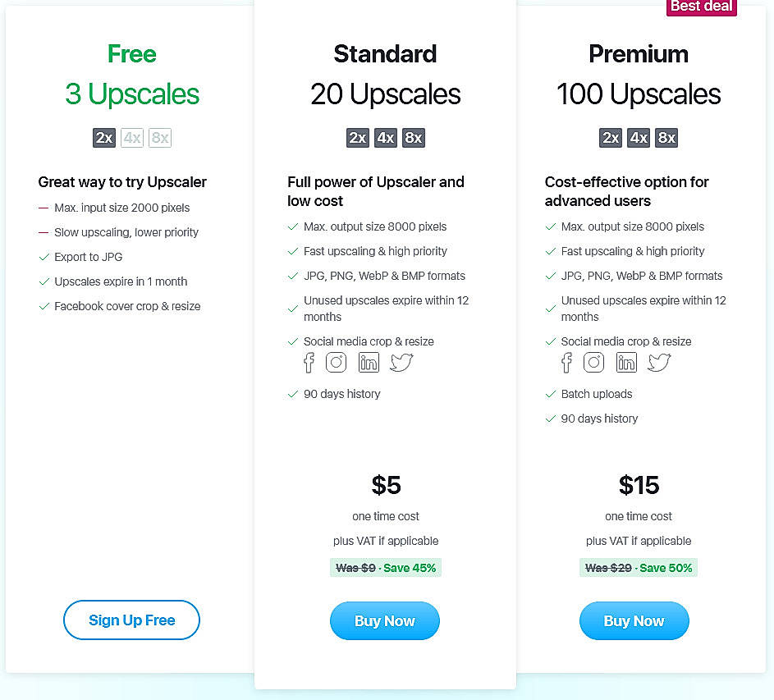Click the Best deal badge
774x700 pixels.
pyautogui.click(x=701, y=7)
